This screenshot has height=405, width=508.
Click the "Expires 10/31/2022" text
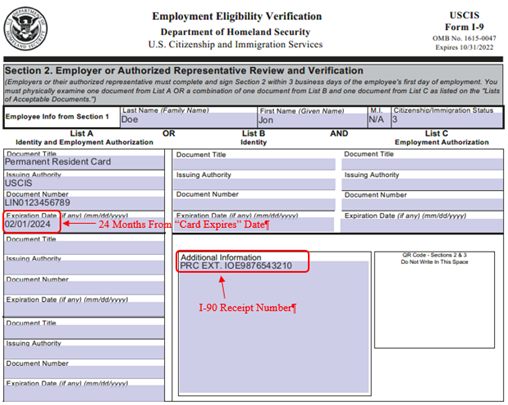tap(464, 47)
